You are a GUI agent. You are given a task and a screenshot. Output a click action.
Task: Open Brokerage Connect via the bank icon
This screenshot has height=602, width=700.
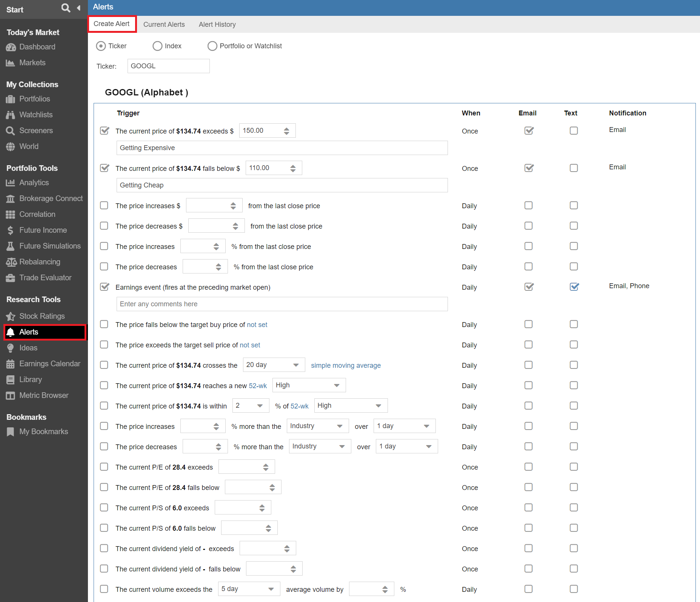pyautogui.click(x=11, y=199)
